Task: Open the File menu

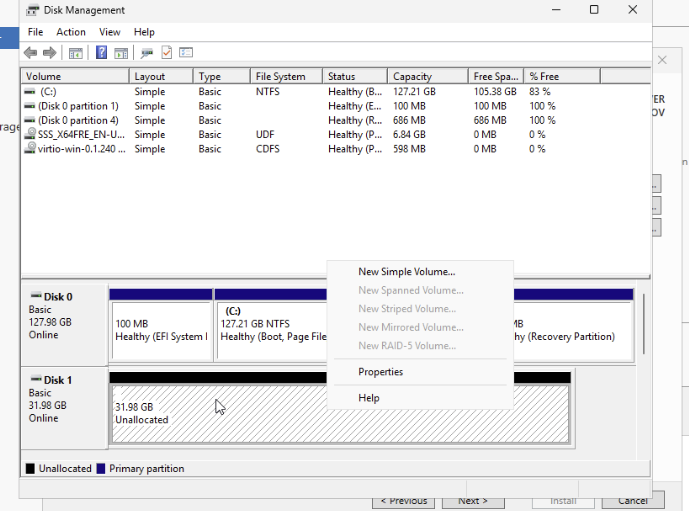Action: click(35, 32)
